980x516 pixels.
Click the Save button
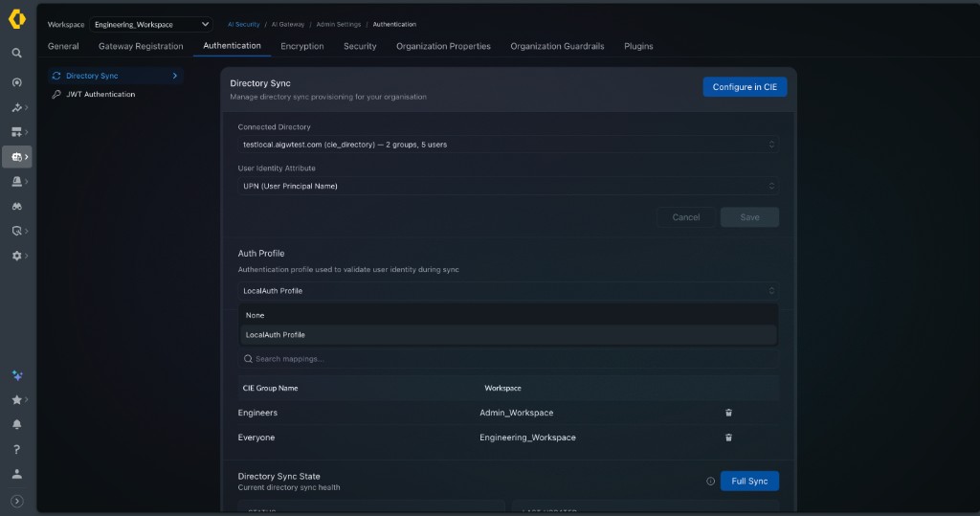tap(749, 217)
